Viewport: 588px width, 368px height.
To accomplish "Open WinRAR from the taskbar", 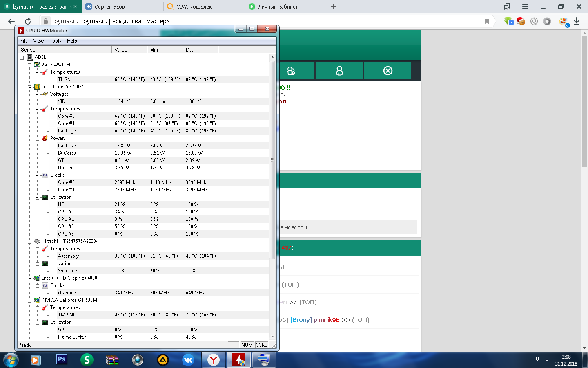I will 112,360.
